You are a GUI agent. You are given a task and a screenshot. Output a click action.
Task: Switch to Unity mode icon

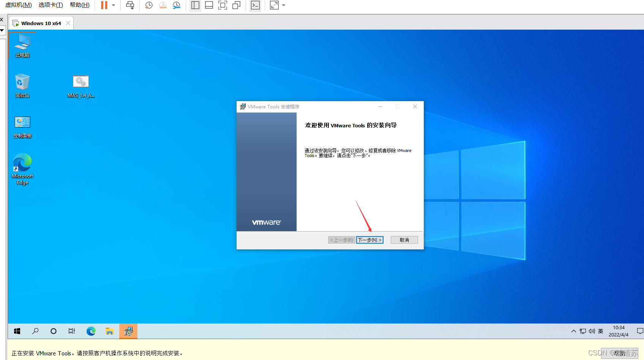click(x=236, y=5)
